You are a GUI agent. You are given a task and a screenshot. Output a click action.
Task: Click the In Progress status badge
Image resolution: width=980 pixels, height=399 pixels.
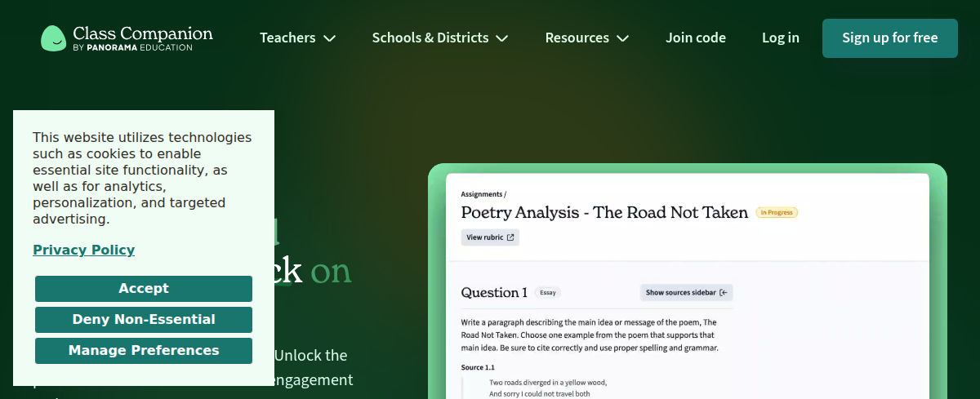(777, 213)
